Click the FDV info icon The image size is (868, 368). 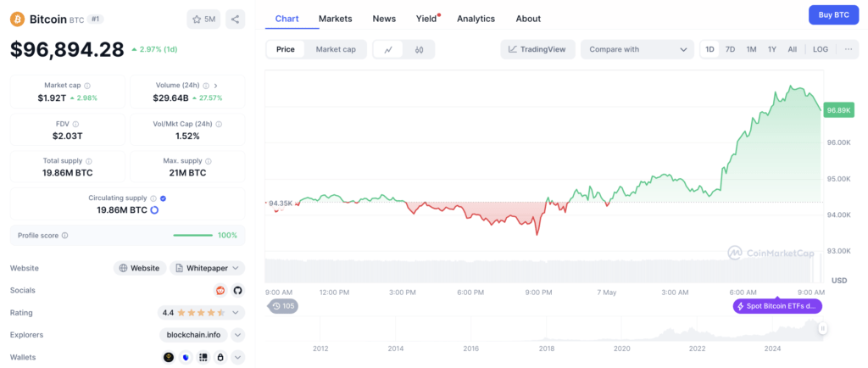(x=75, y=125)
